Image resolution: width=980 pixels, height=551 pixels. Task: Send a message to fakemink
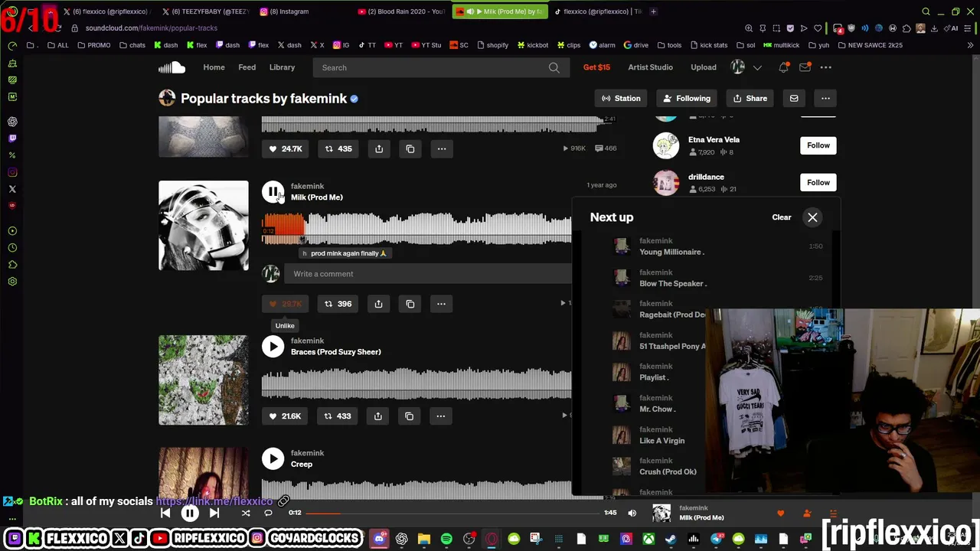tap(794, 98)
